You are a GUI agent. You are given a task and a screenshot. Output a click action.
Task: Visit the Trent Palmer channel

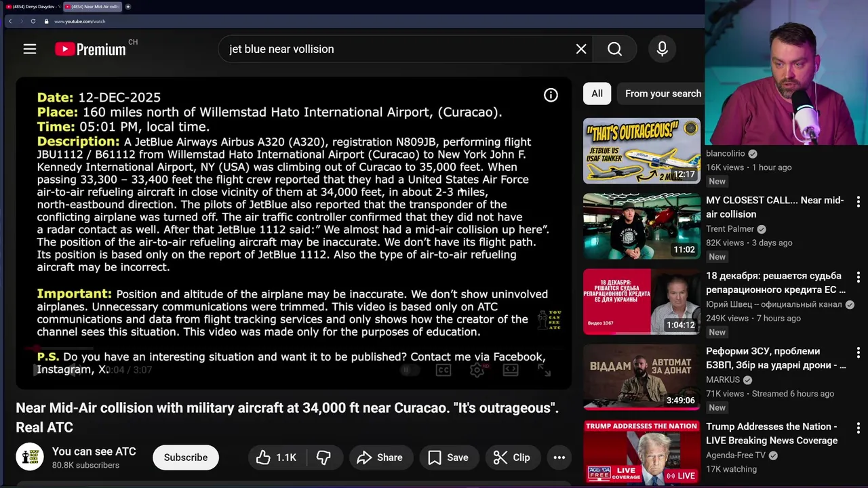(x=730, y=229)
